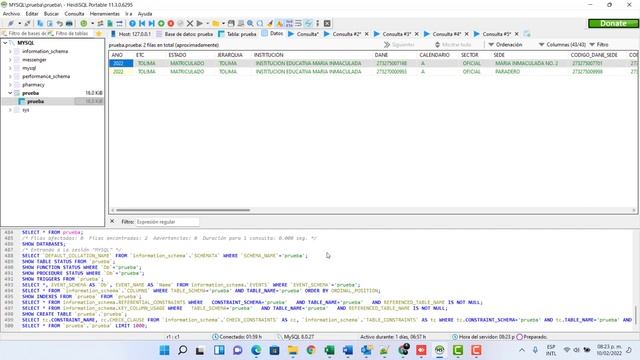Open the dropdown arrow beside the folder icon

pos(224,23)
